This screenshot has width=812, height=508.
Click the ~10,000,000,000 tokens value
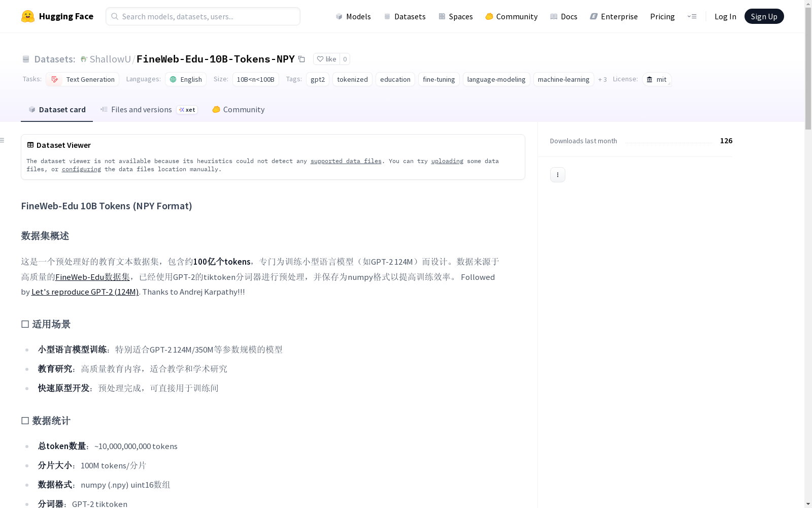136,446
